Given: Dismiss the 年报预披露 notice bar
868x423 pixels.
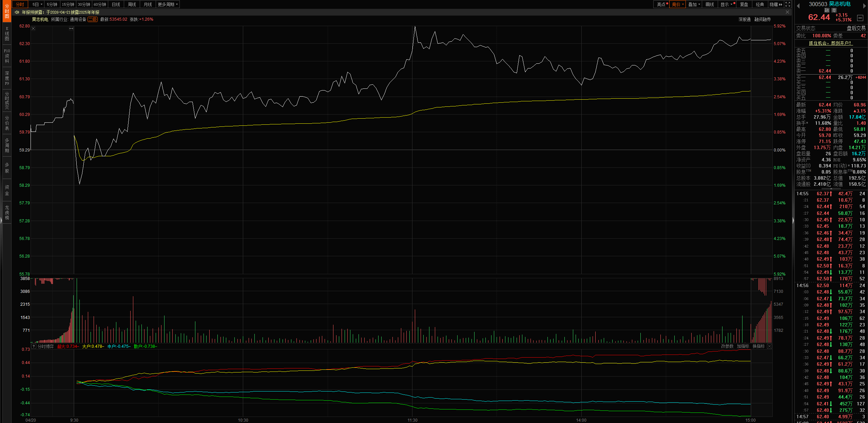Looking at the screenshot, I should pyautogui.click(x=788, y=12).
